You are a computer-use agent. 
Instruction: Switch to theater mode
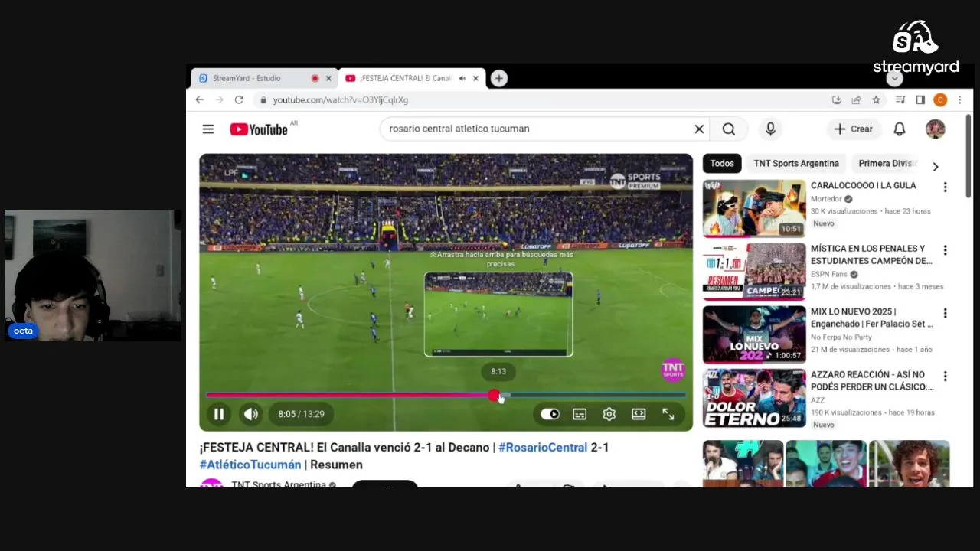pyautogui.click(x=639, y=414)
